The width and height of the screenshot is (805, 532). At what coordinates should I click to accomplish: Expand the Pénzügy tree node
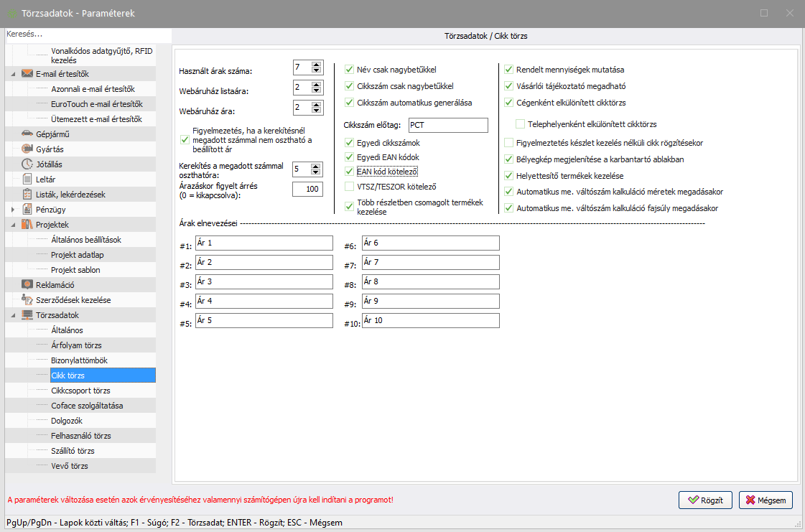click(14, 210)
